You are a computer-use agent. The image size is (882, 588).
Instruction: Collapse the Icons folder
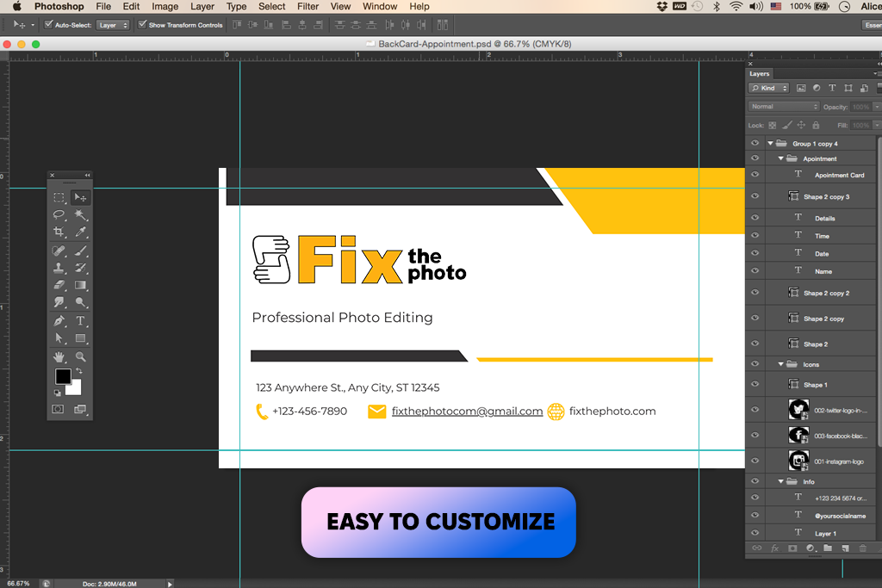click(780, 364)
